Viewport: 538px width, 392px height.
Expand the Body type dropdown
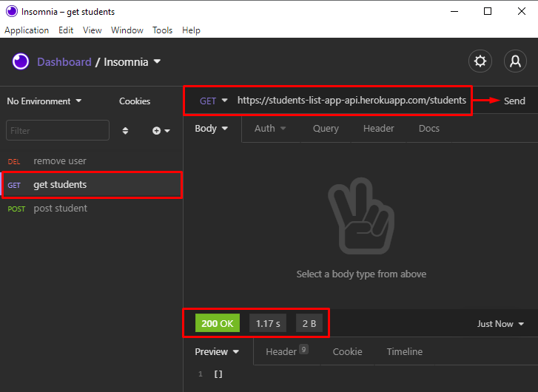[212, 129]
